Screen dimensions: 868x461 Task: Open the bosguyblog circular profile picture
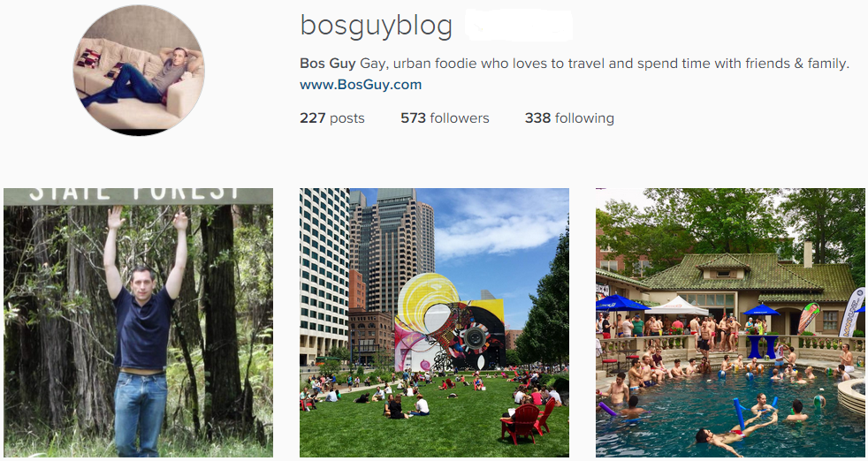coord(139,71)
